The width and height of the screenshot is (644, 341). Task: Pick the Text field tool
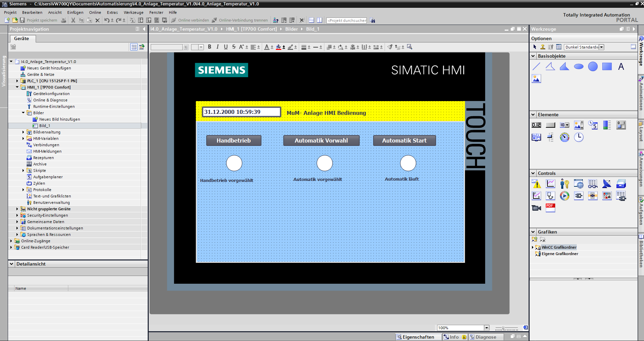click(x=621, y=66)
